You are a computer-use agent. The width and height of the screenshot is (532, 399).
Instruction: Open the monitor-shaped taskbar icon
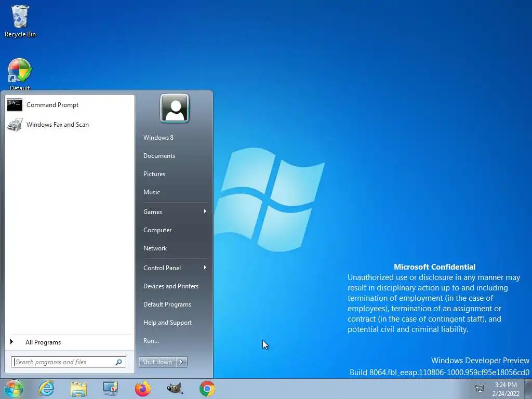point(111,389)
